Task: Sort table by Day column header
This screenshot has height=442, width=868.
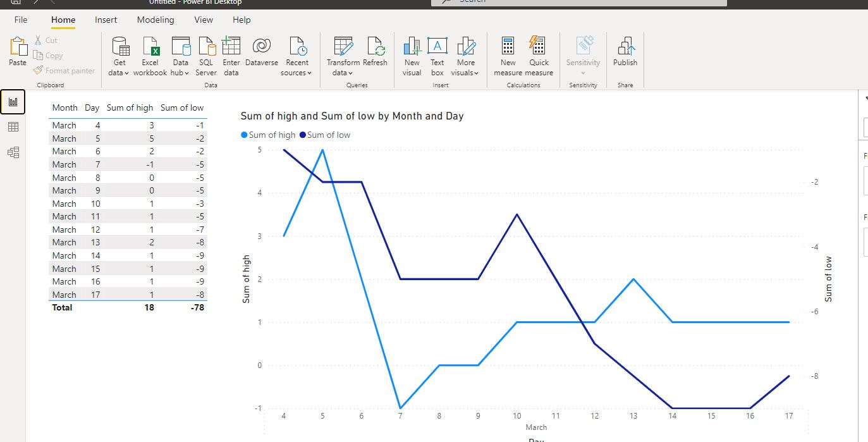Action: [92, 107]
